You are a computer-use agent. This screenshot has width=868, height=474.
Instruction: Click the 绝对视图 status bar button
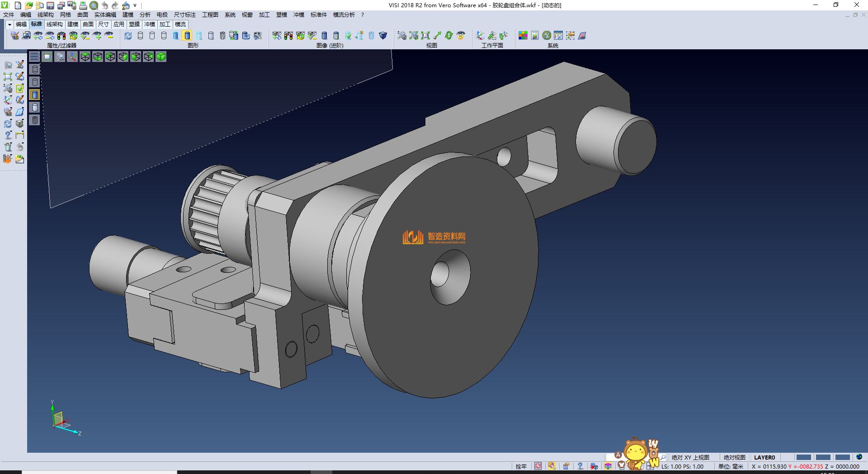pyautogui.click(x=734, y=457)
